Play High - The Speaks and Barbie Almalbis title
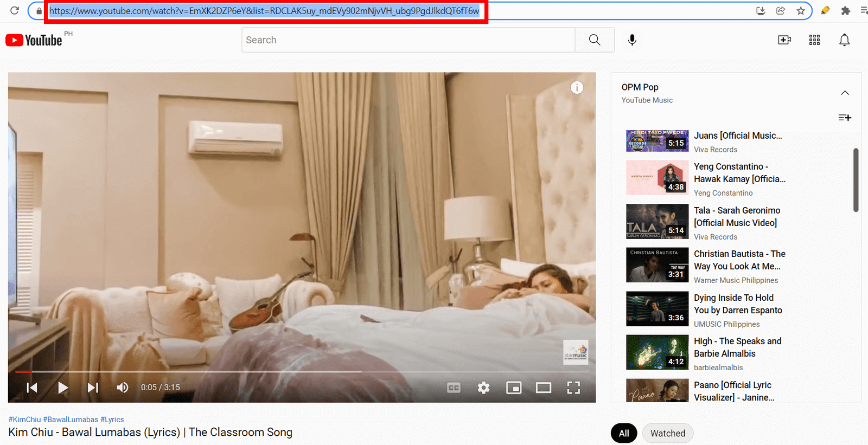This screenshot has height=445, width=868. [737, 347]
